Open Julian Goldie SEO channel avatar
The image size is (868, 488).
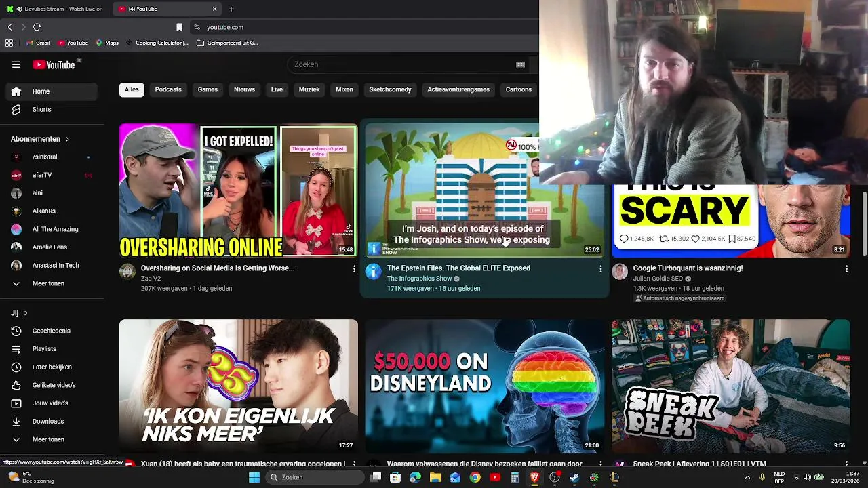pos(620,272)
